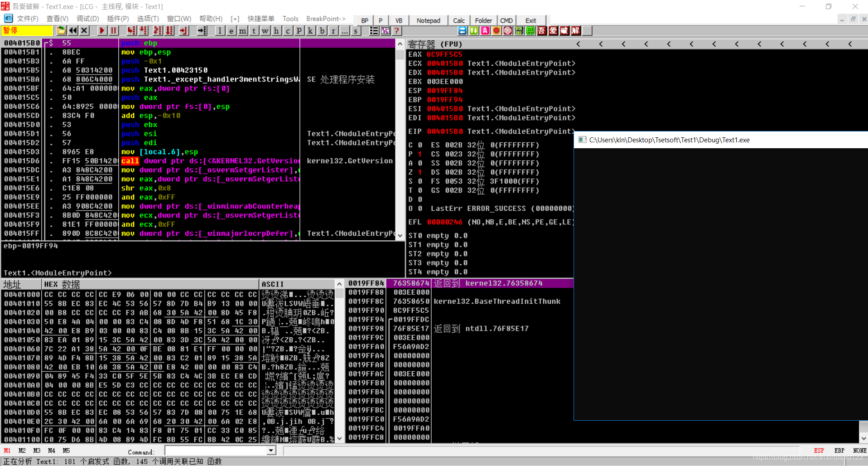Open the windows list with the 'w' button
The height and width of the screenshot is (466, 868).
pos(265,30)
